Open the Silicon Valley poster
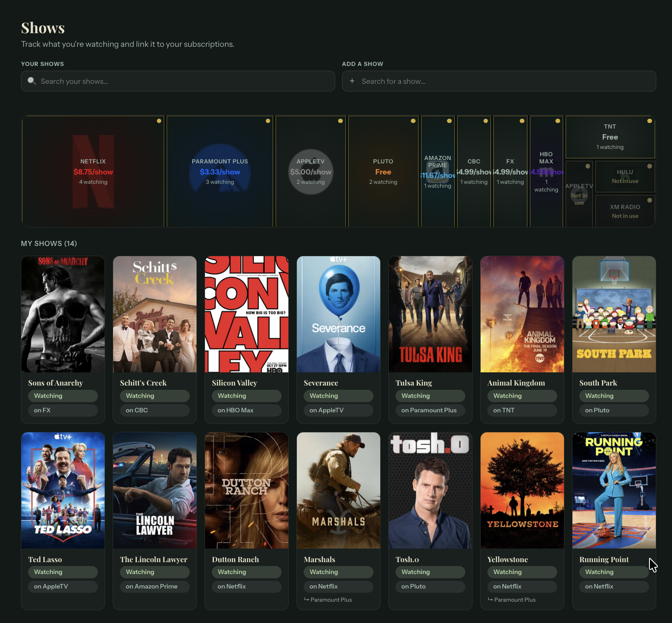Image resolution: width=672 pixels, height=623 pixels. [x=247, y=314]
